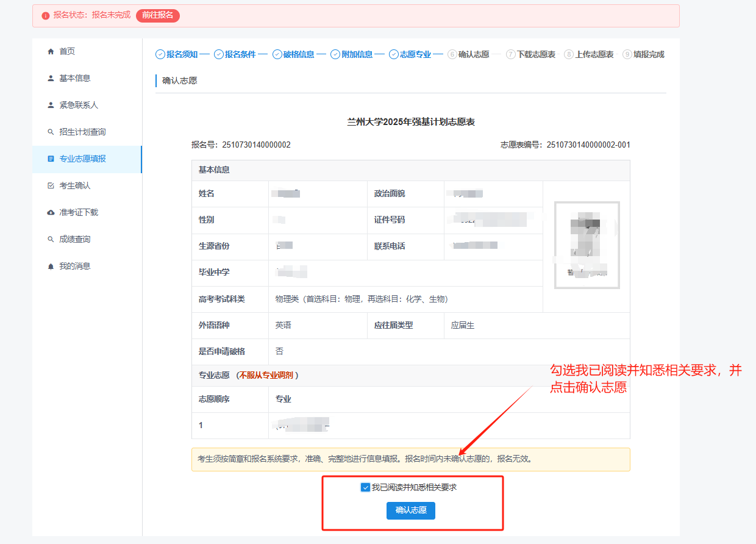Toggle the 我已阅读并知悉相关要求 checkbox
This screenshot has width=756, height=544.
click(365, 487)
